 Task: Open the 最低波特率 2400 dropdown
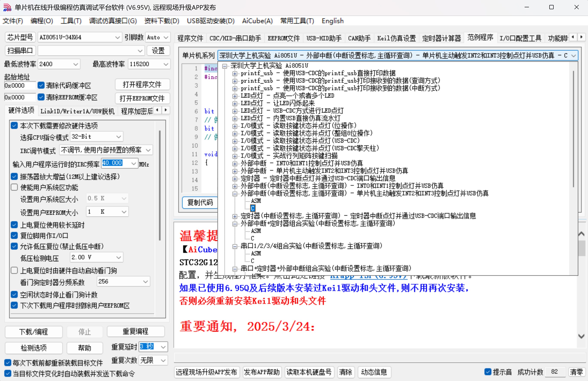coord(59,64)
